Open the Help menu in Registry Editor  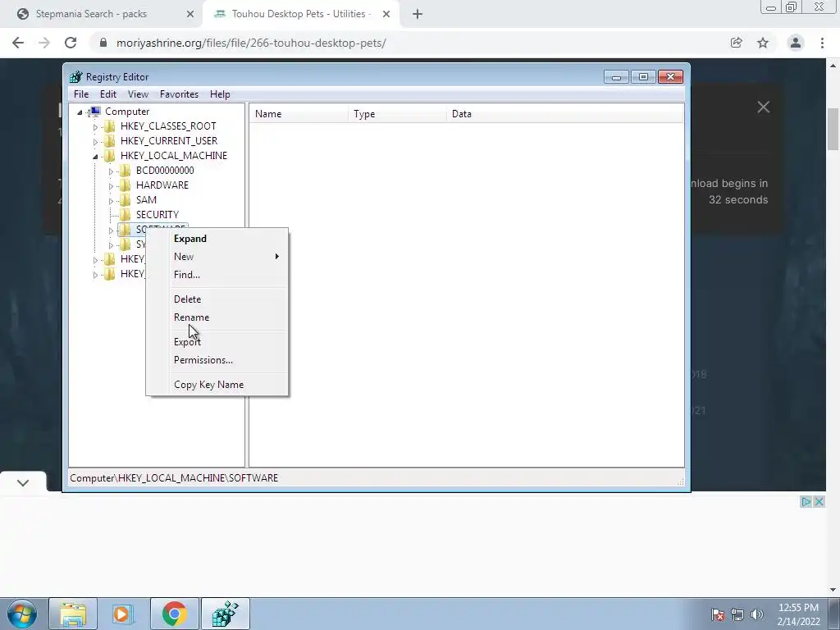(220, 94)
